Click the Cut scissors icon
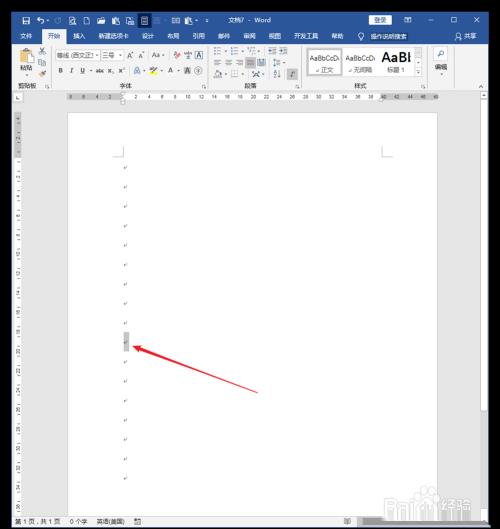The height and width of the screenshot is (529, 500). [42, 51]
